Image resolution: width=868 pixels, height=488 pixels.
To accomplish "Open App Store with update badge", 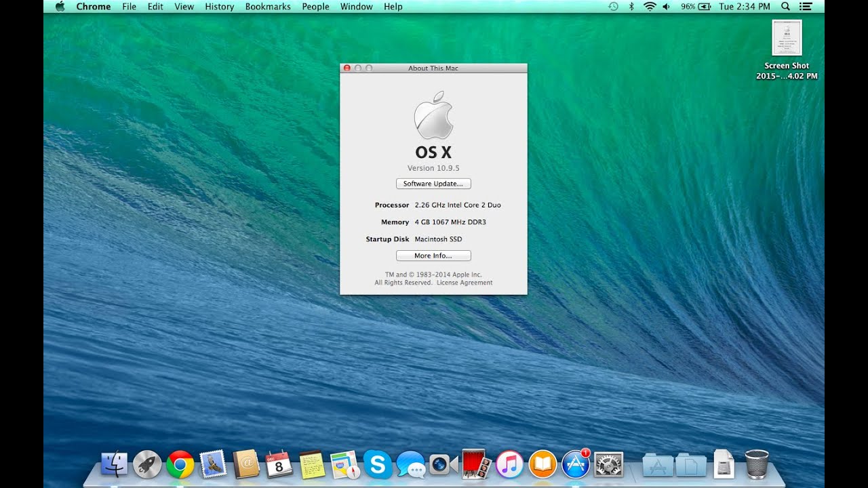I will [576, 464].
